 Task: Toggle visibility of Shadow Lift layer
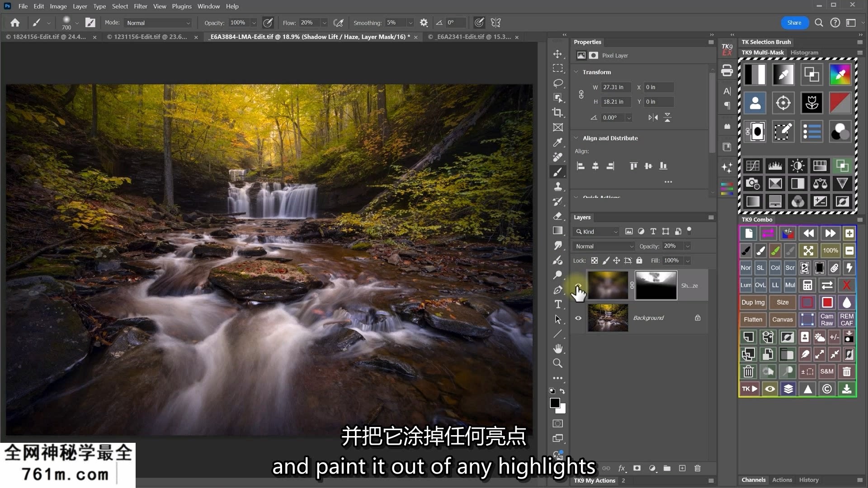pyautogui.click(x=578, y=286)
